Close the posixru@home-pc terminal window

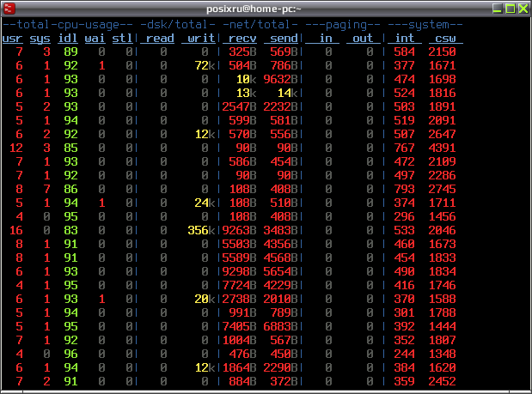coord(523,9)
